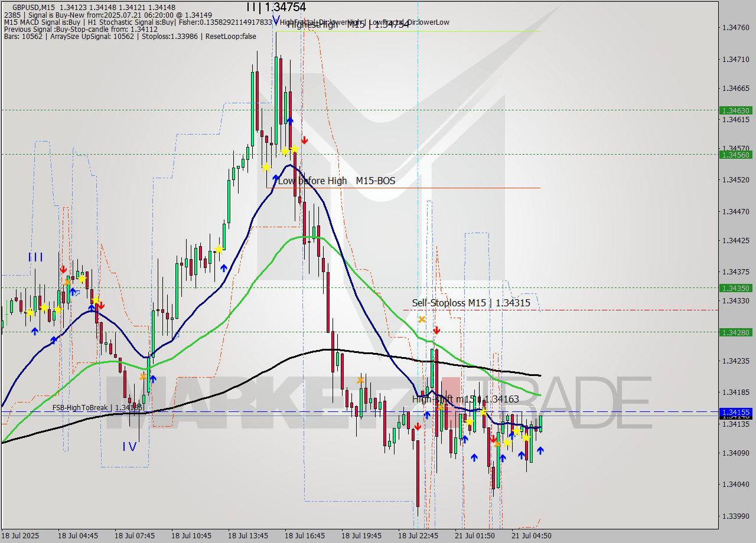Click the red sell arrow below the HighestHigh peak
The height and width of the screenshot is (543, 756).
pyautogui.click(x=305, y=140)
